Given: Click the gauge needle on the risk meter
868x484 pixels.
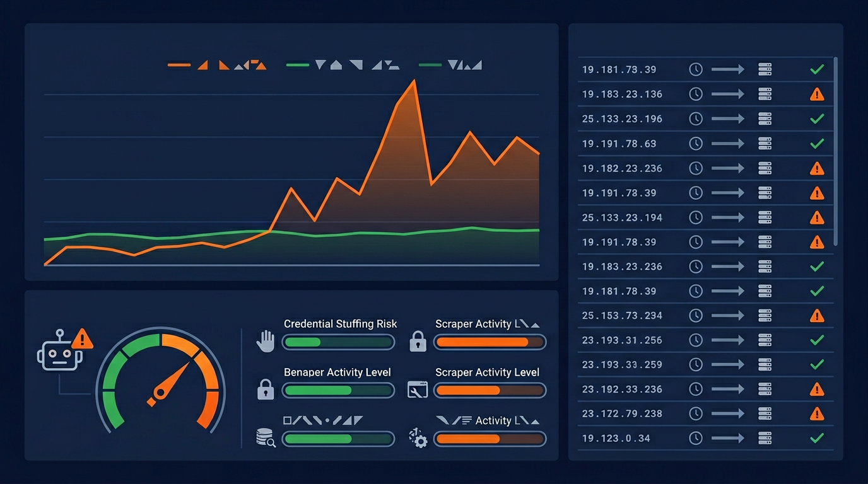Looking at the screenshot, I should coord(172,381).
